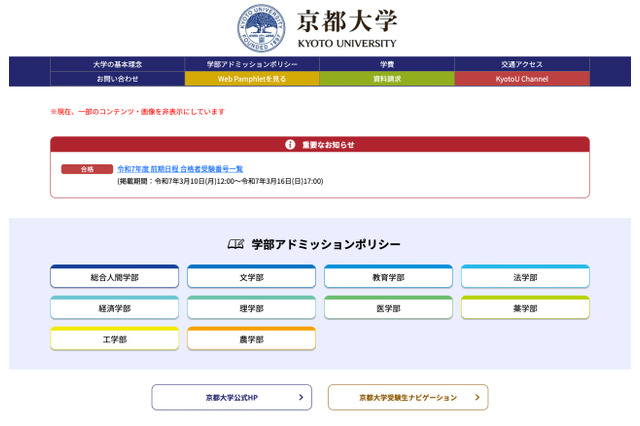This screenshot has height=426, width=640.
Task: Click the open book icon beside 学部アドミッションポリシー heading
Action: coord(236,244)
